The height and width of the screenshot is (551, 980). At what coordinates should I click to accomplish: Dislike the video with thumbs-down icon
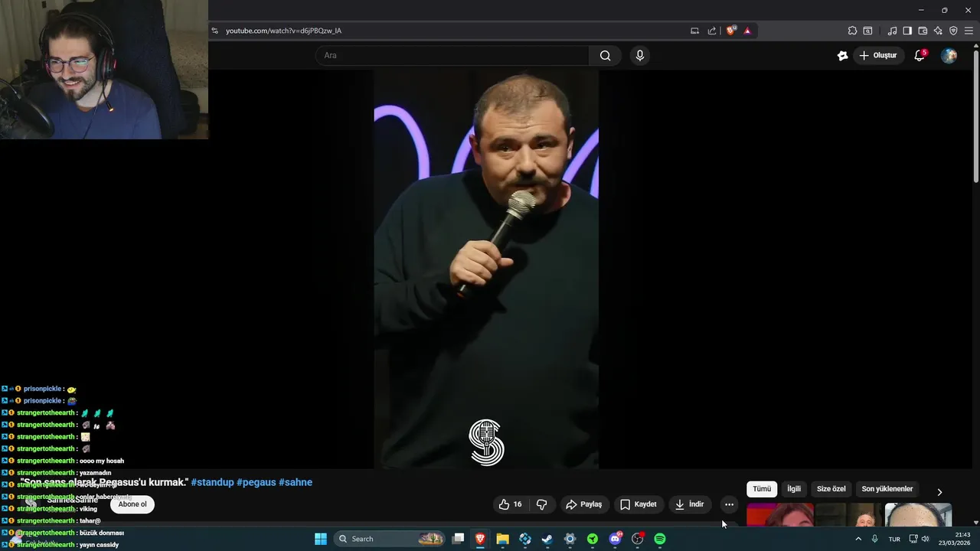pyautogui.click(x=542, y=504)
